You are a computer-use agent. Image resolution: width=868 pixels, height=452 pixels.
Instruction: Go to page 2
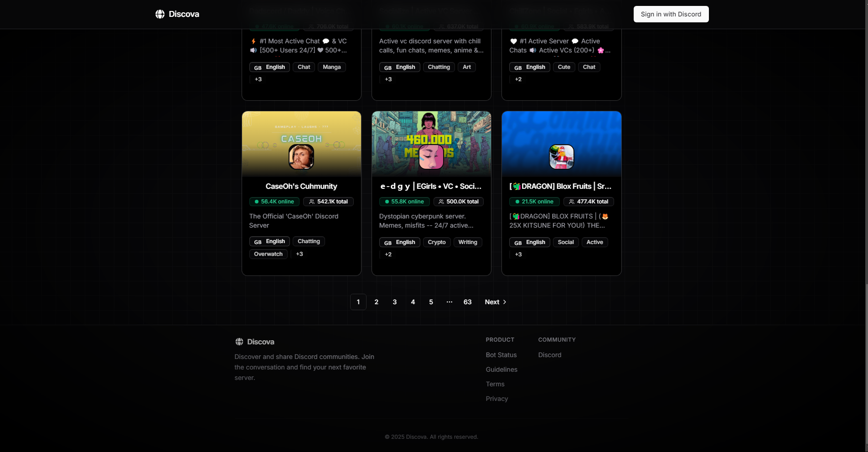(377, 302)
